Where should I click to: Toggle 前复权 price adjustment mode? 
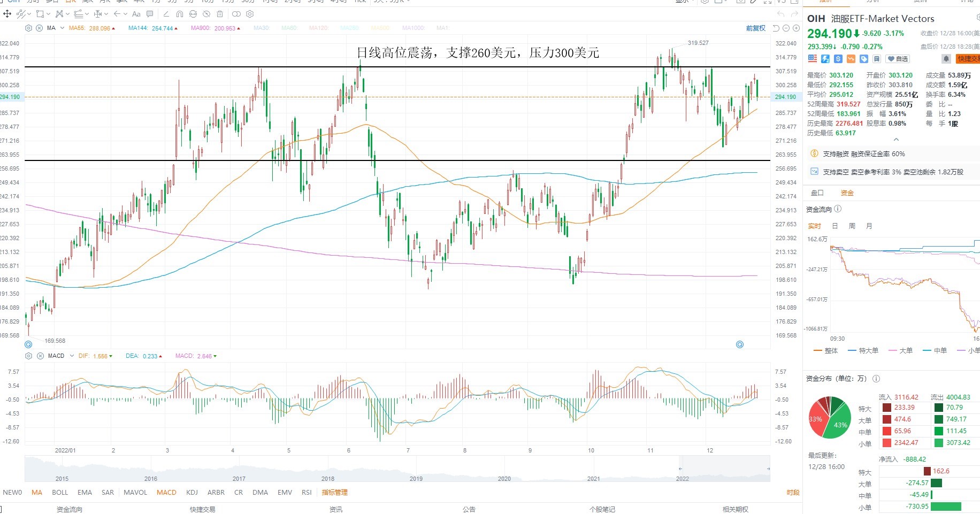[755, 28]
